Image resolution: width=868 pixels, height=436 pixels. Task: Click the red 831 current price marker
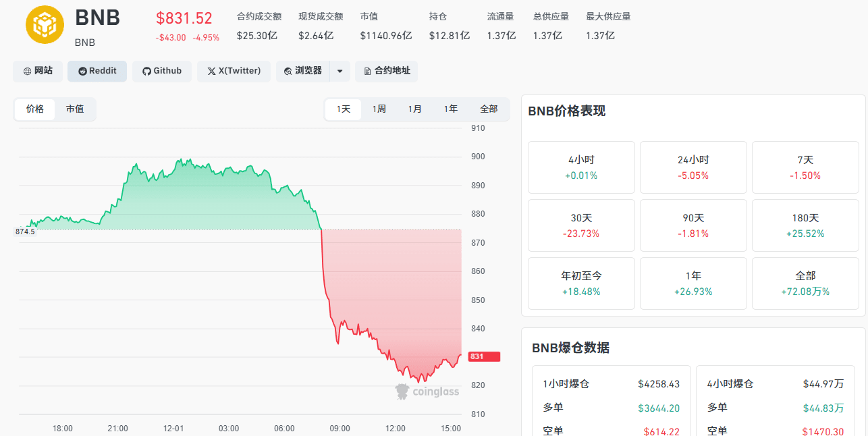pyautogui.click(x=483, y=356)
